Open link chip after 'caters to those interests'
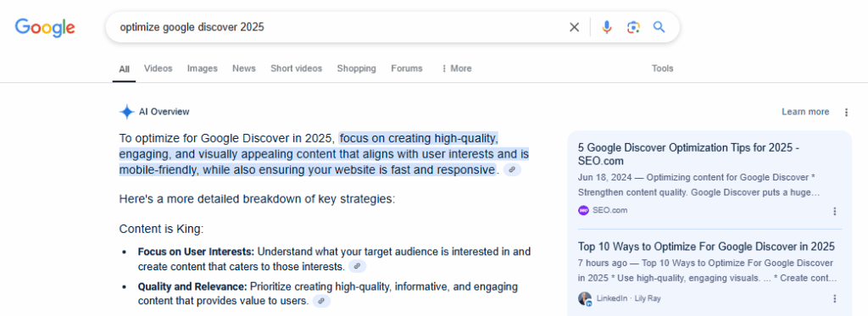Image resolution: width=868 pixels, height=316 pixels. 357,267
